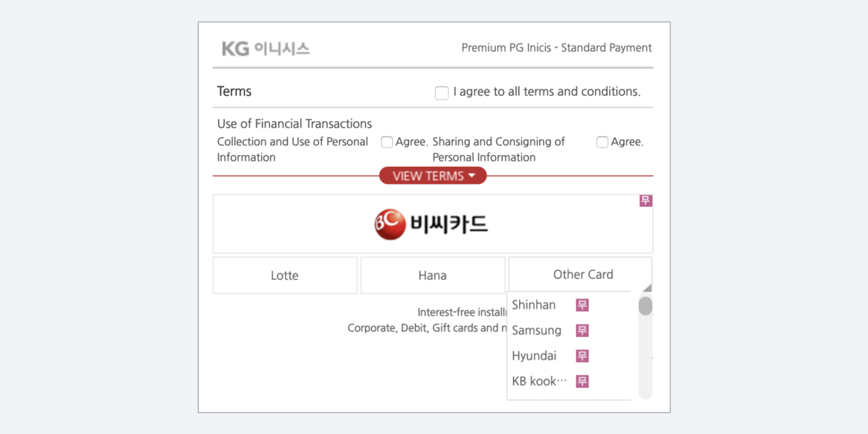Agree to Collection and Use of Personal Information
This screenshot has width=868, height=434.
387,142
